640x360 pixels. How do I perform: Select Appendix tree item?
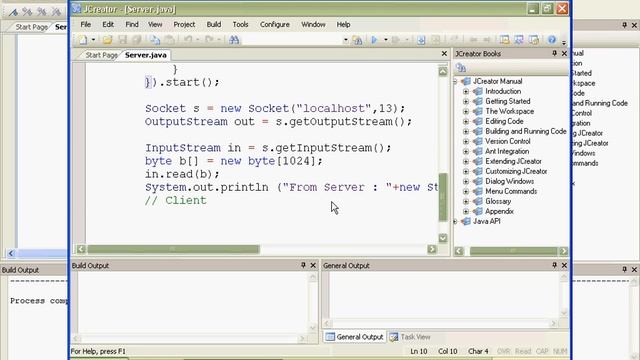499,211
